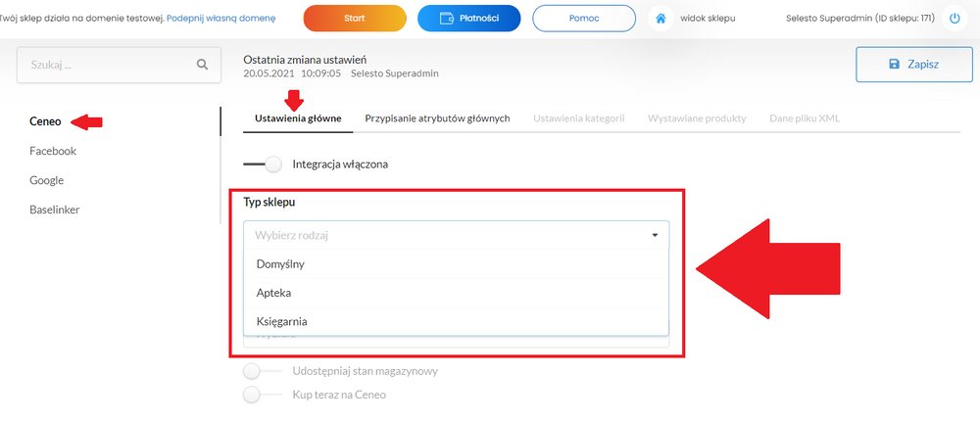Click into the Szukaj search field
The width and height of the screenshot is (980, 422).
coord(119,65)
